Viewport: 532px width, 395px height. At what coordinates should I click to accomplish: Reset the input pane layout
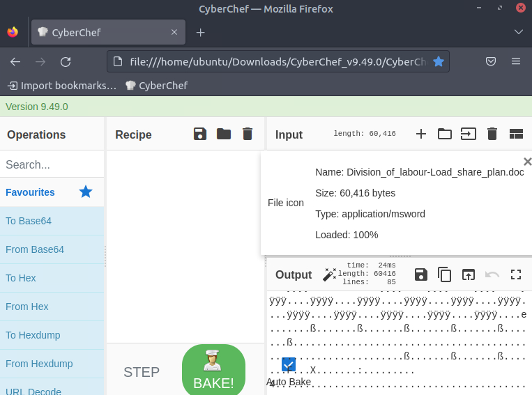tap(516, 134)
